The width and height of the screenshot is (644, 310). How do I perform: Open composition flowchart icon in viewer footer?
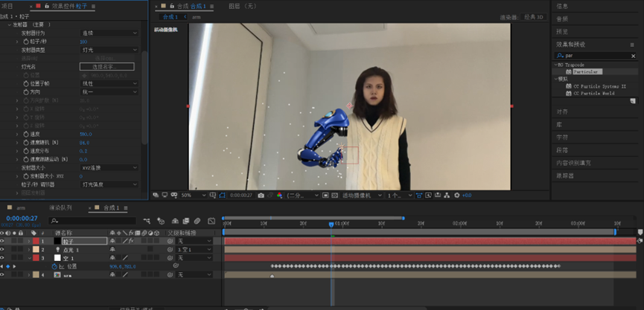coord(447,196)
